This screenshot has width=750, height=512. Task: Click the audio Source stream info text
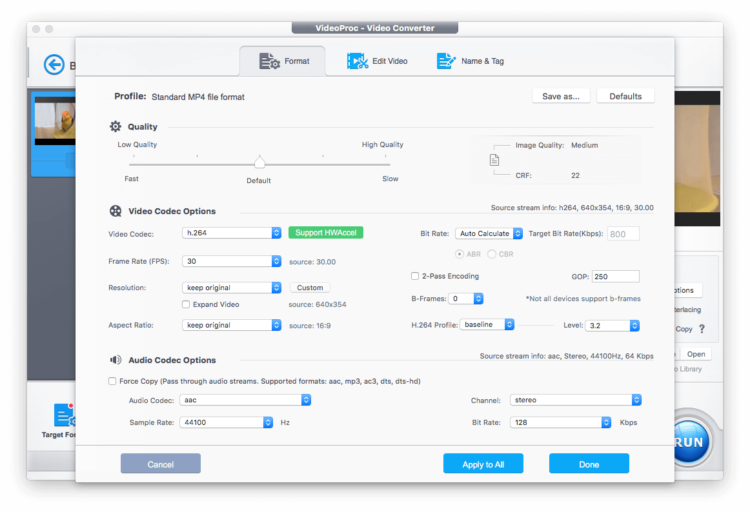(x=567, y=356)
